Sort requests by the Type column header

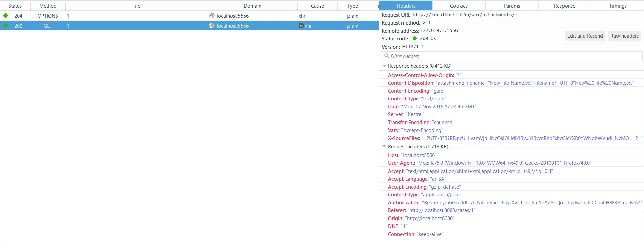(353, 6)
